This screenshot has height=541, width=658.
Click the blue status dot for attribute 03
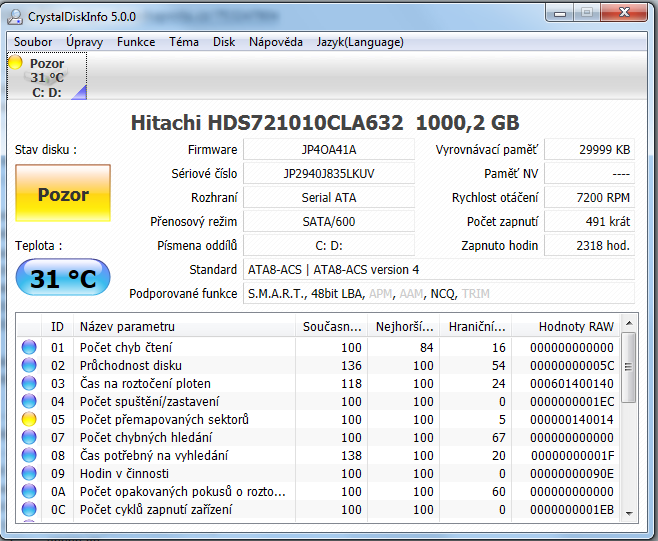click(x=29, y=383)
